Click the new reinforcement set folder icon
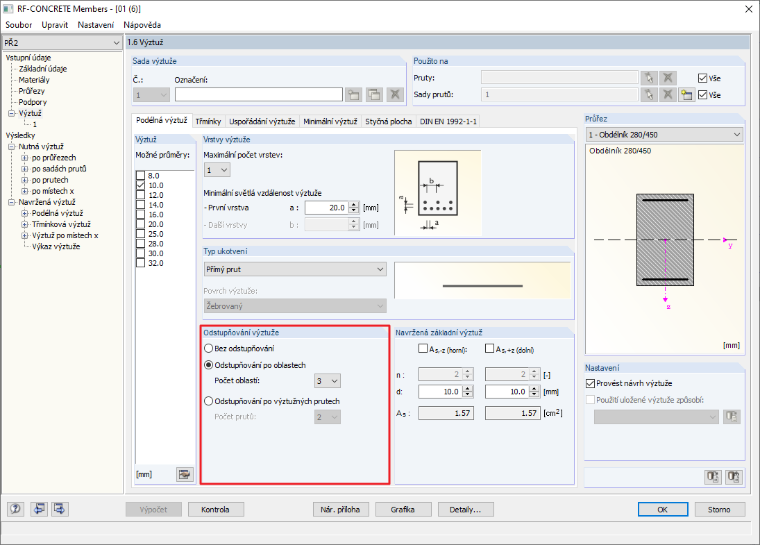The image size is (760, 545). (354, 95)
